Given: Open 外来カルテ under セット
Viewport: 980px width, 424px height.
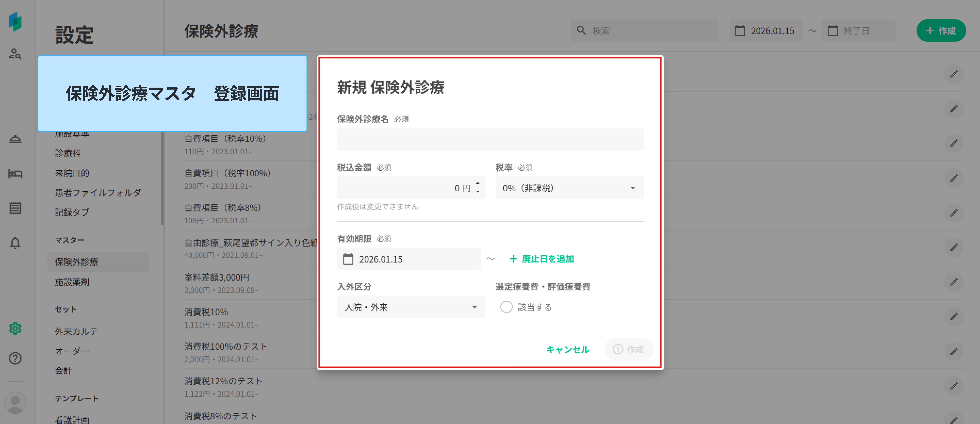Looking at the screenshot, I should tap(76, 331).
